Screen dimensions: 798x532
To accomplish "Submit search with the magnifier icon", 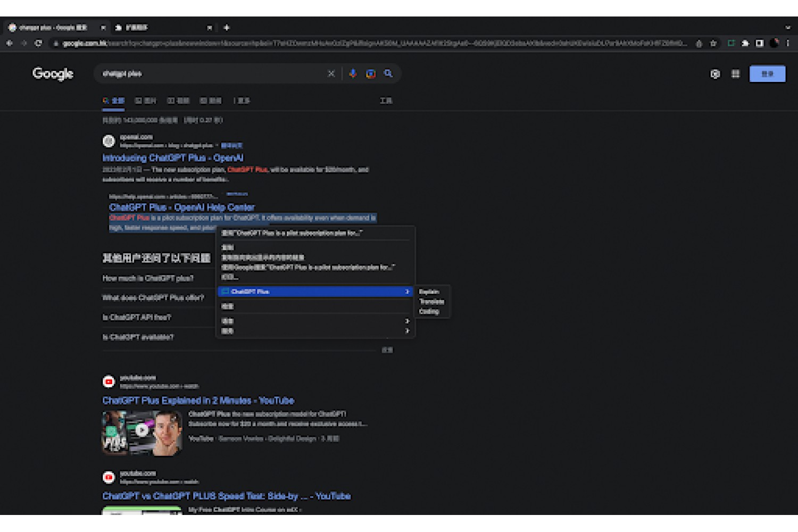I will (388, 73).
